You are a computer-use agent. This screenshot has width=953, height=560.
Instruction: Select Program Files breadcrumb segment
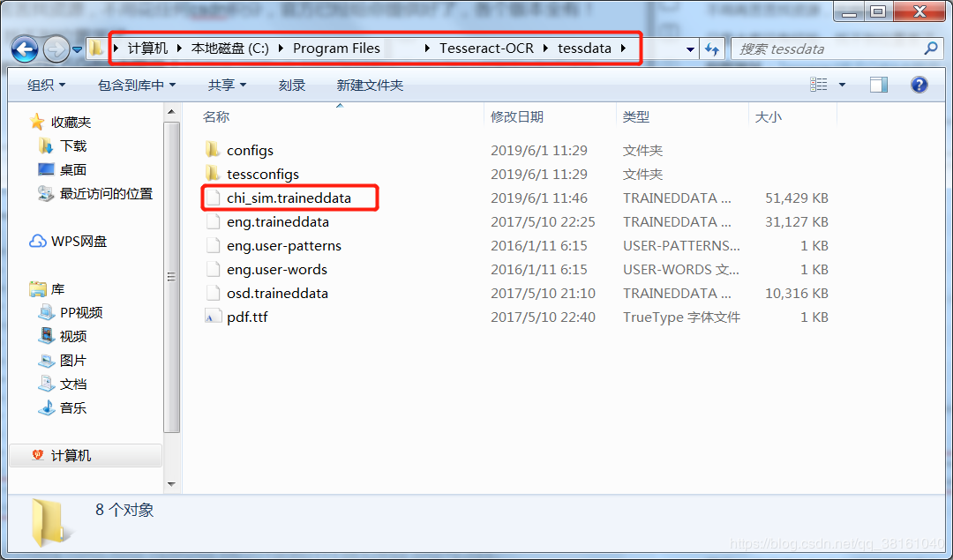click(x=336, y=49)
